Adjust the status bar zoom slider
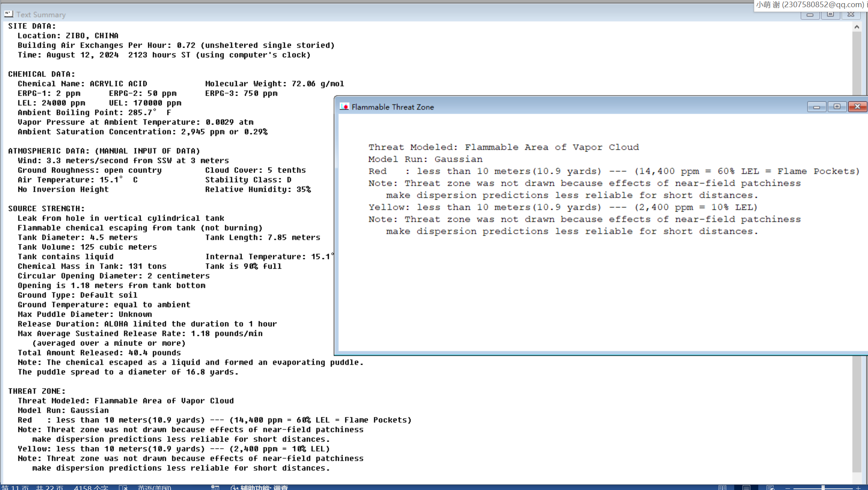Image resolution: width=868 pixels, height=490 pixels. pos(823,488)
